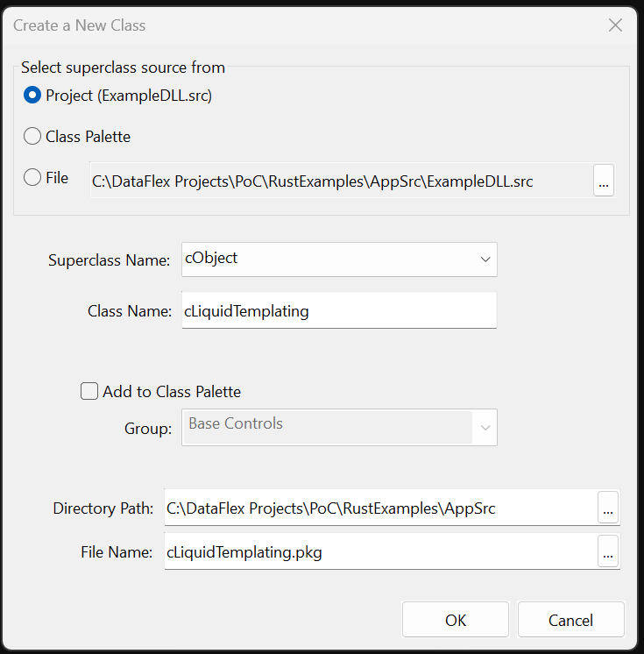The height and width of the screenshot is (654, 644).
Task: Close the Create a New Class dialog
Action: click(x=615, y=25)
